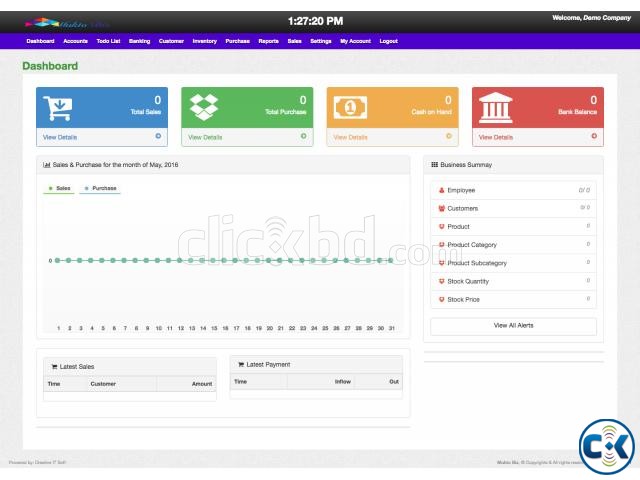
Task: Open the Todo List menu
Action: [108, 41]
